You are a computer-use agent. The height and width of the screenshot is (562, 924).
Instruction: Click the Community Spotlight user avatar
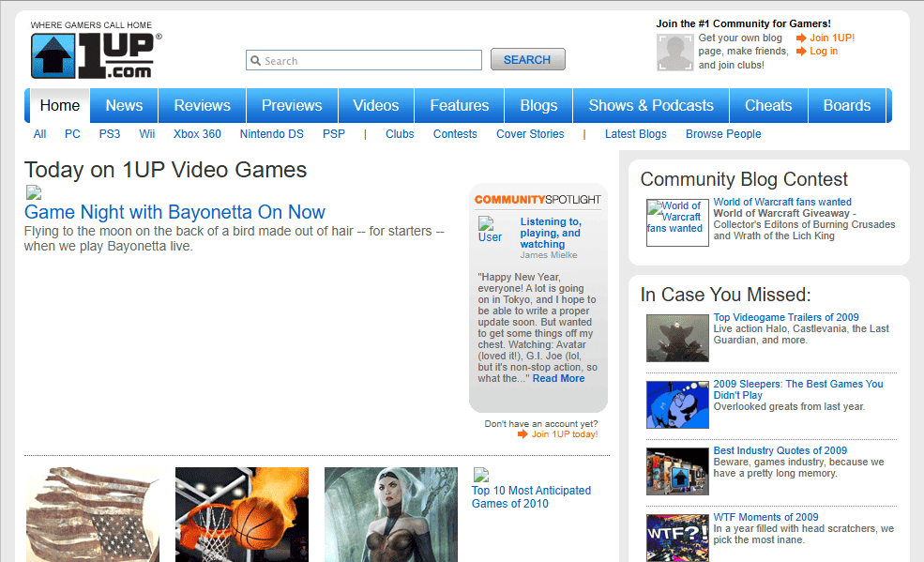pos(492,230)
